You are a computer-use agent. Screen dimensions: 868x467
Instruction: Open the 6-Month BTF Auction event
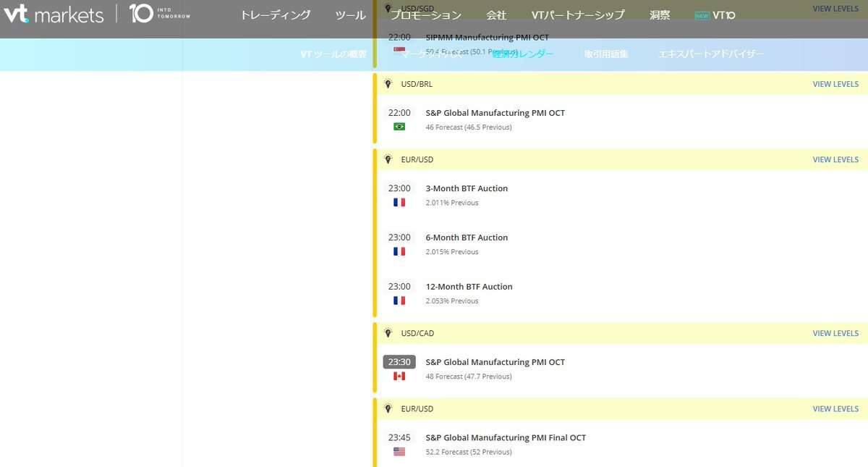(x=467, y=237)
